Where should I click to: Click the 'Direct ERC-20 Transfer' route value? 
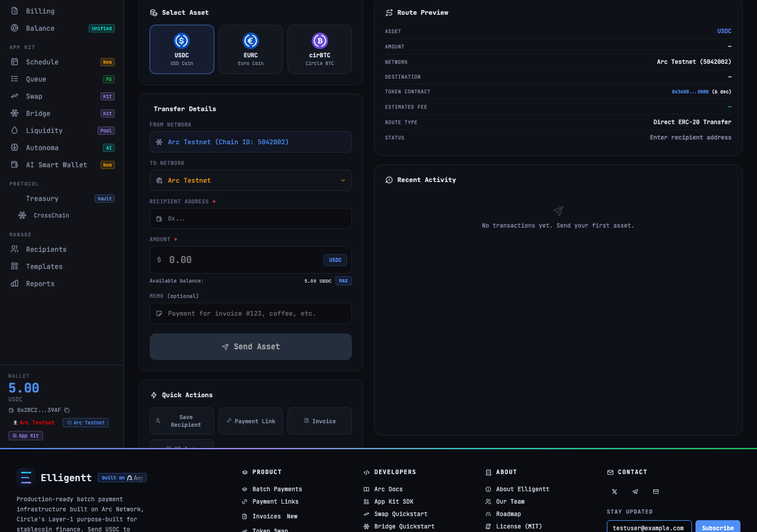[693, 122]
